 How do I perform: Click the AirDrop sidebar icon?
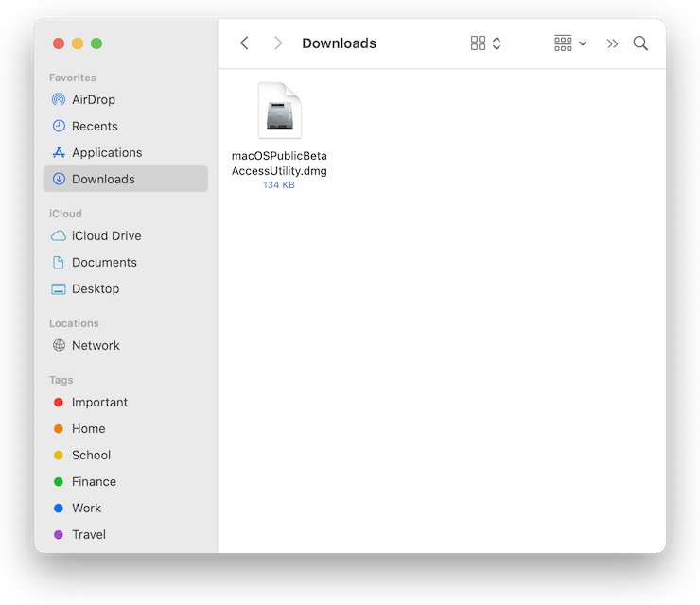(59, 100)
